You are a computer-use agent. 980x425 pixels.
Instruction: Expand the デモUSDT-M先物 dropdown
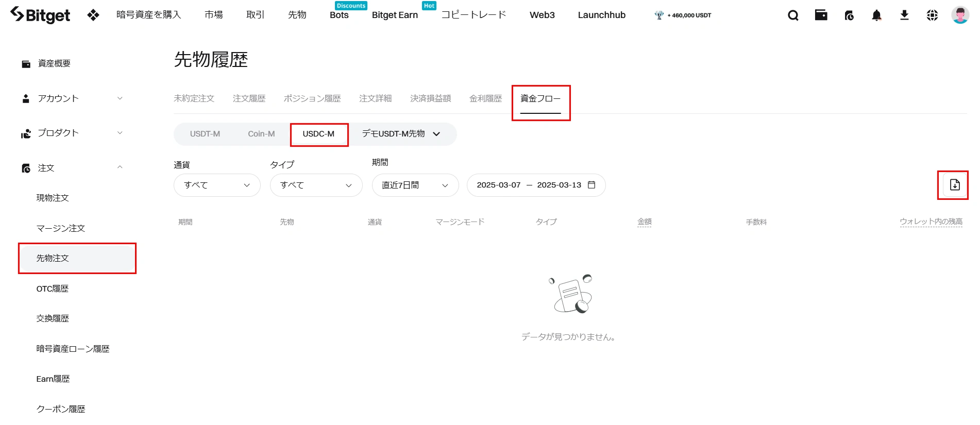tap(401, 134)
